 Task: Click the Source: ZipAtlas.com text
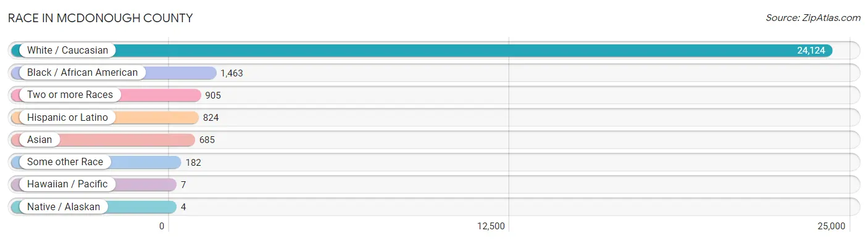813,18
